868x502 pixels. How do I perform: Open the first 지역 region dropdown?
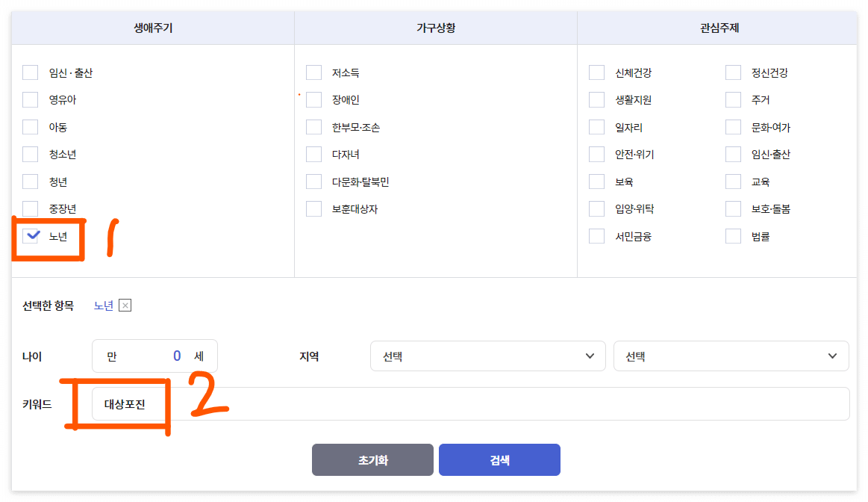(487, 356)
